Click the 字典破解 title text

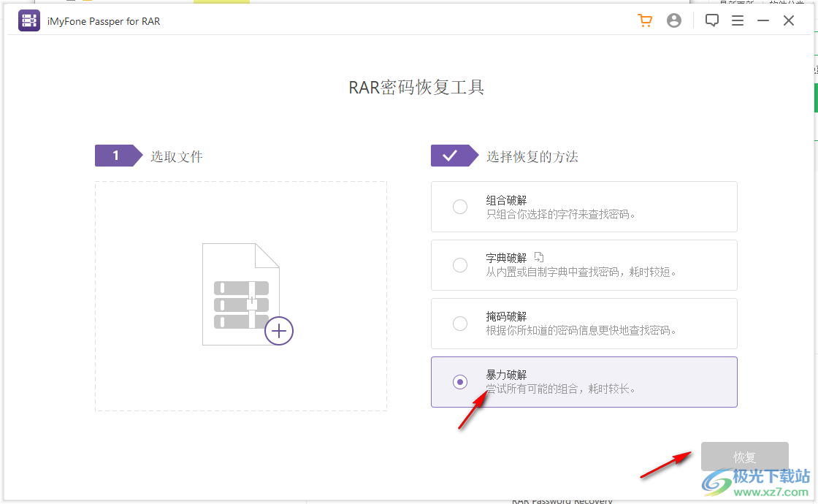506,259
